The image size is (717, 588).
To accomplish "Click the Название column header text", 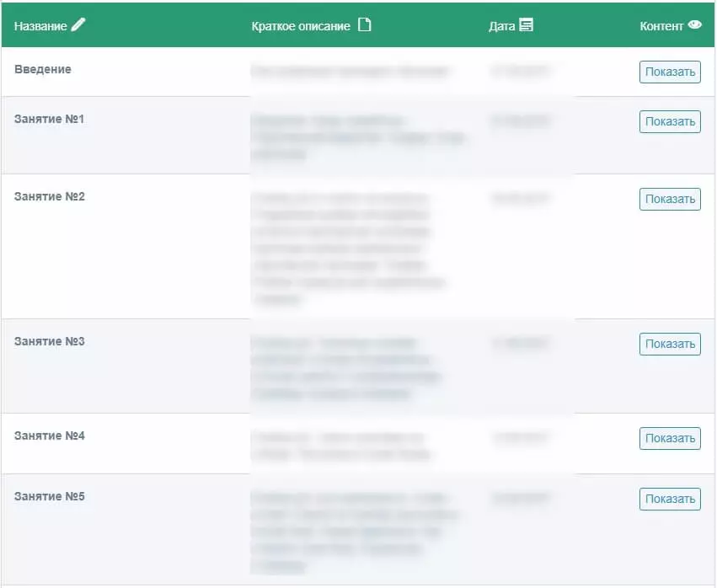I will coord(40,26).
